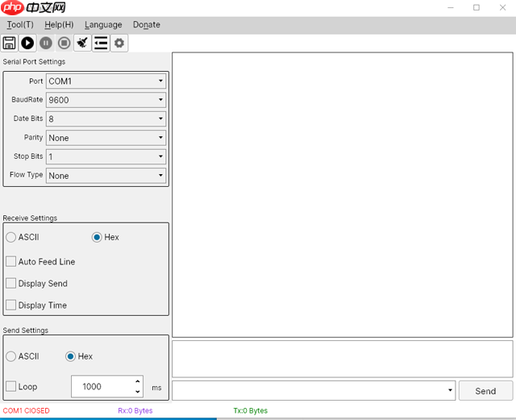
Task: Click the Receive Settings label
Action: click(30, 218)
